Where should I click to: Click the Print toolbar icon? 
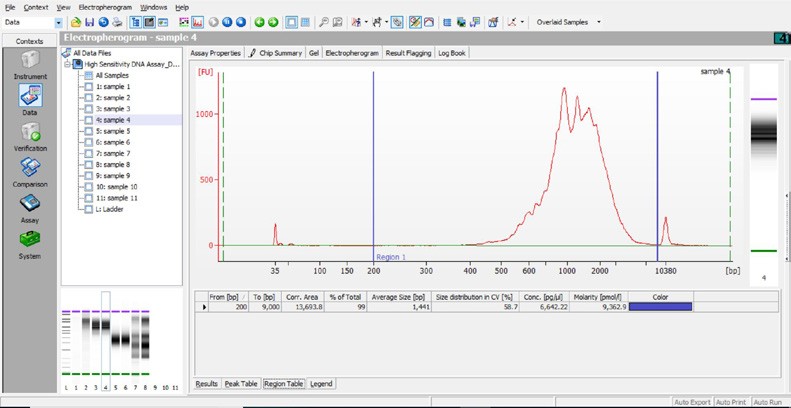point(118,21)
